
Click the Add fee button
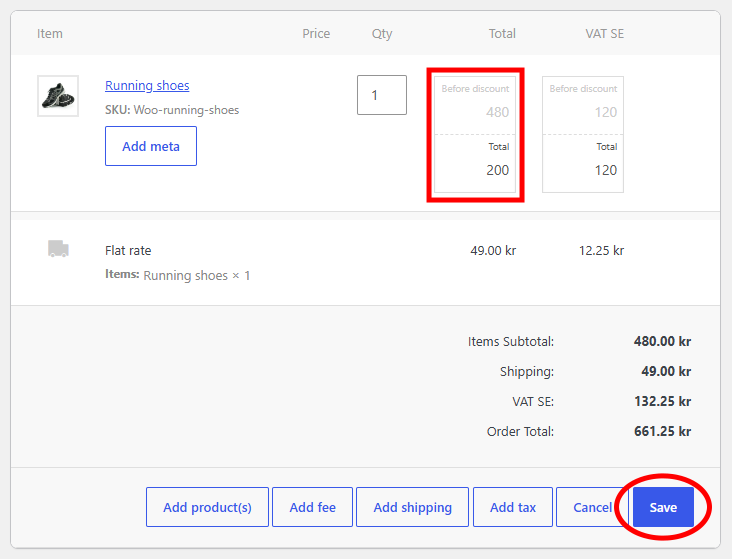pos(312,507)
